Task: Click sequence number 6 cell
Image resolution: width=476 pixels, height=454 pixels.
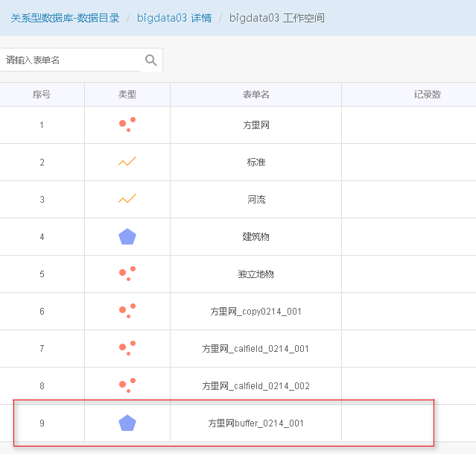Action: (42, 312)
